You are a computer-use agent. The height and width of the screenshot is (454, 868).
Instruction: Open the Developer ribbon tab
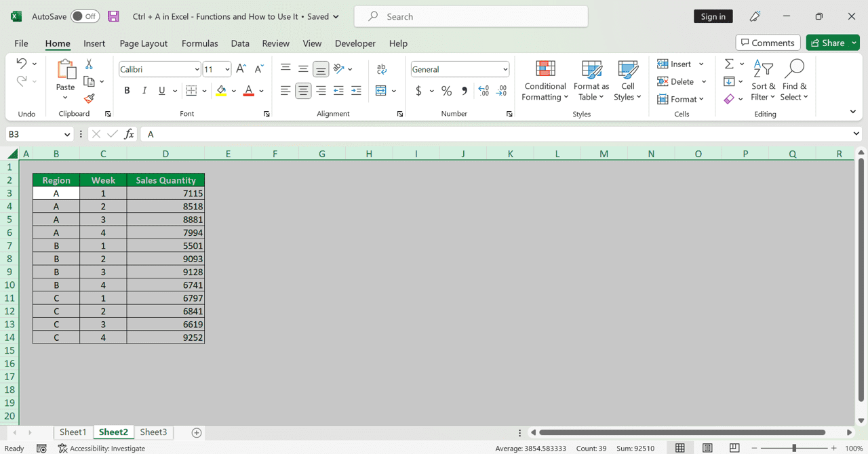(355, 43)
